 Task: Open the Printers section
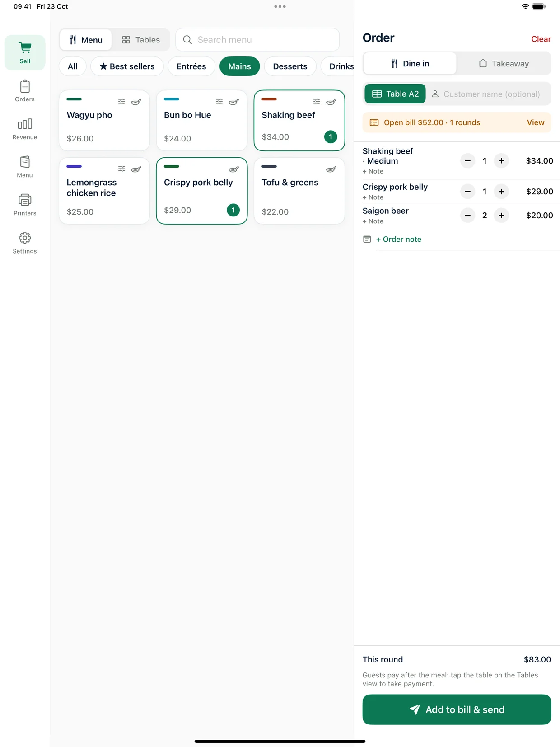tap(25, 205)
